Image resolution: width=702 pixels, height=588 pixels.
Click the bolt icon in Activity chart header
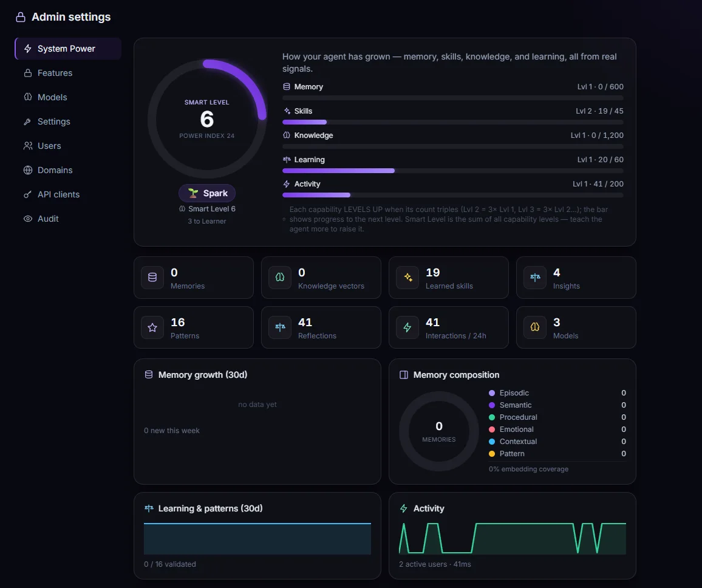(x=403, y=508)
